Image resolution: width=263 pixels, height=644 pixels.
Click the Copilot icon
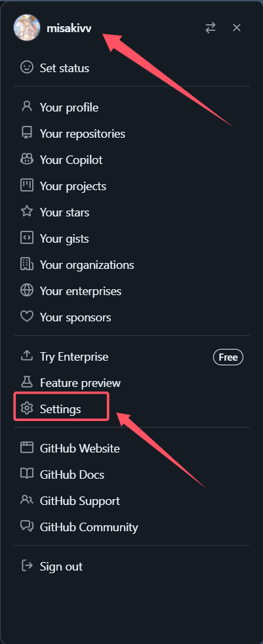point(27,159)
